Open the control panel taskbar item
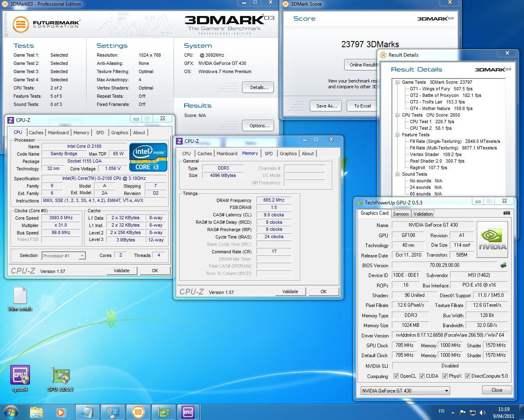Viewport: 524px width, 420px height. (112, 412)
